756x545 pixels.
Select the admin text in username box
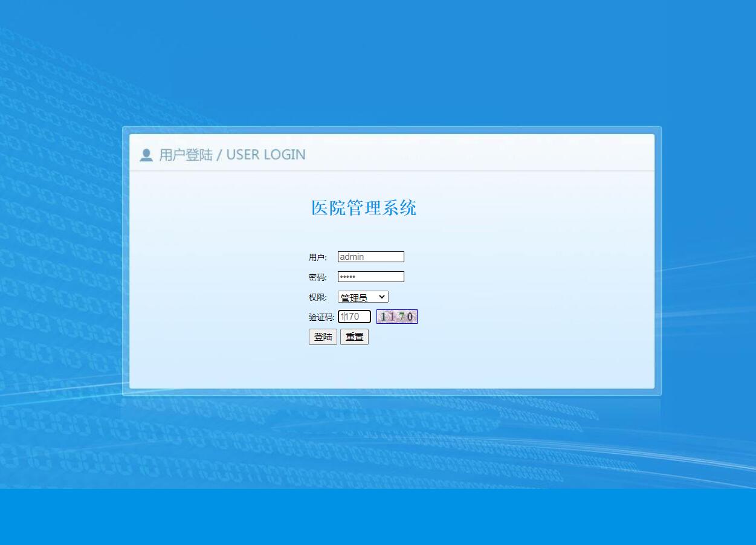pos(351,256)
